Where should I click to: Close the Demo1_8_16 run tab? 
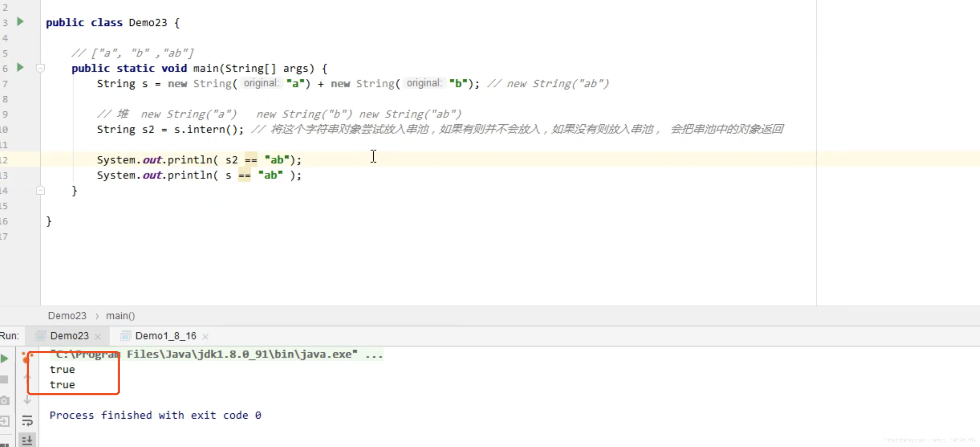(x=205, y=337)
